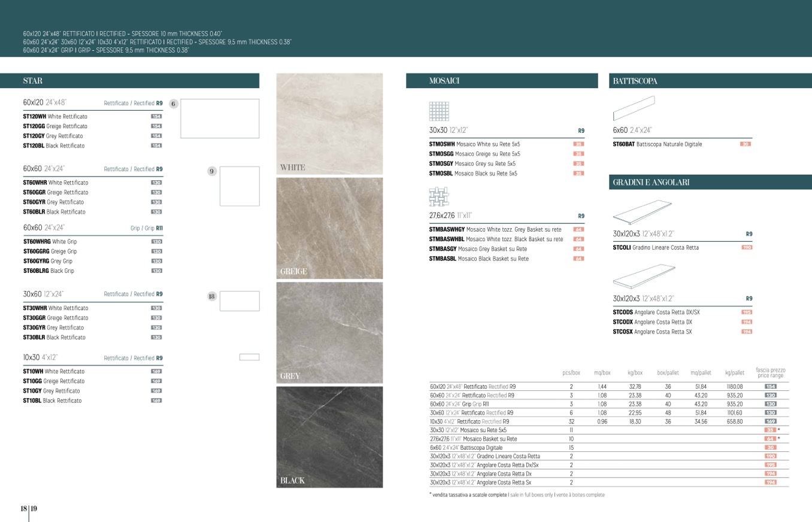
Task: Click the basket weave mosaic icon
Action: pyautogui.click(x=439, y=196)
